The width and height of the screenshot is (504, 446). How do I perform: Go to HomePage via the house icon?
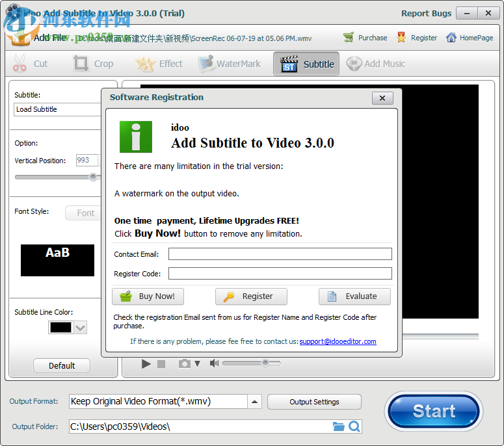pos(470,38)
